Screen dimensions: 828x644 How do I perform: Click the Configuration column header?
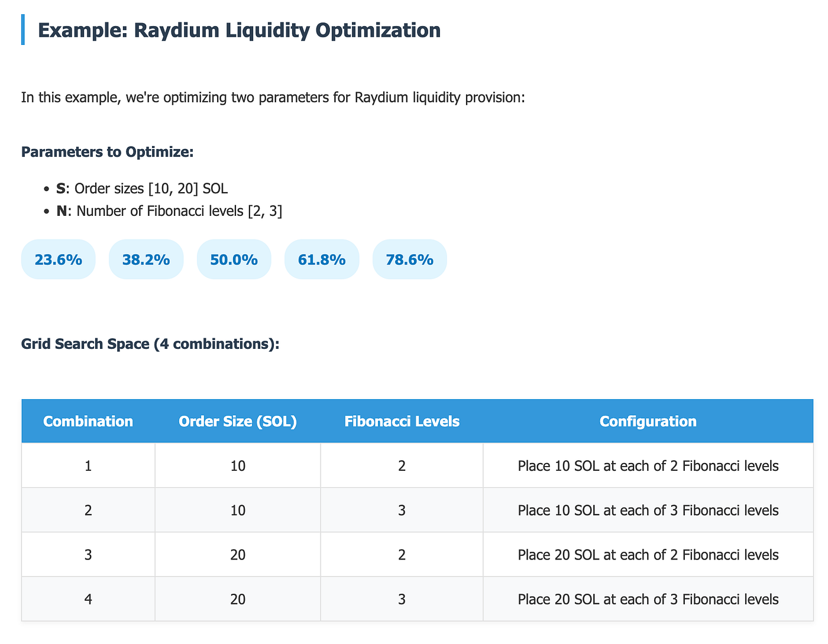(x=648, y=421)
